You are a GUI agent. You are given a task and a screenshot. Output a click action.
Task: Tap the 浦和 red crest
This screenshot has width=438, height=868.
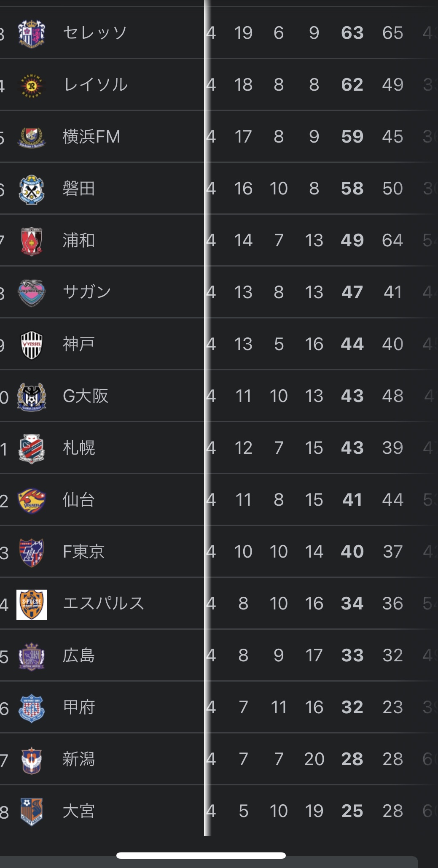(x=32, y=240)
